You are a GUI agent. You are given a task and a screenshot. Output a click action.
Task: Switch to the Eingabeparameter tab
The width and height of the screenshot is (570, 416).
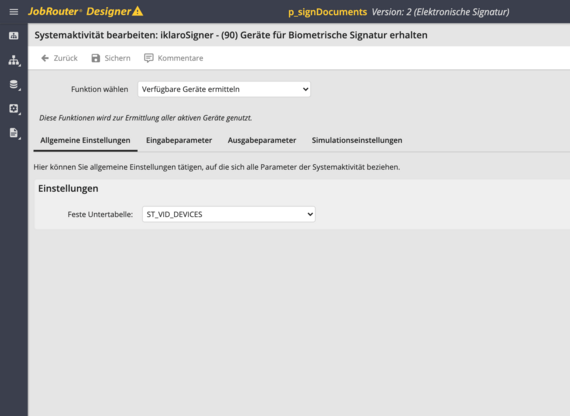tap(179, 140)
